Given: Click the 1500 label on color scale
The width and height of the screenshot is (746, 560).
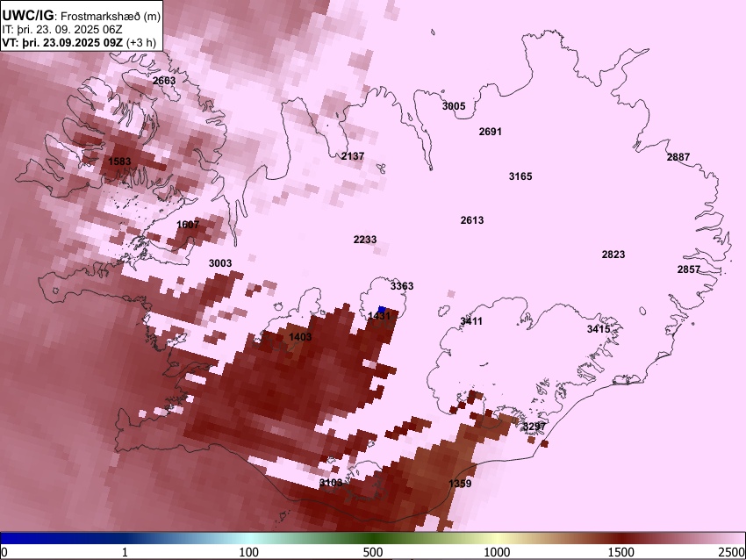Looking at the screenshot, I should point(621,552).
